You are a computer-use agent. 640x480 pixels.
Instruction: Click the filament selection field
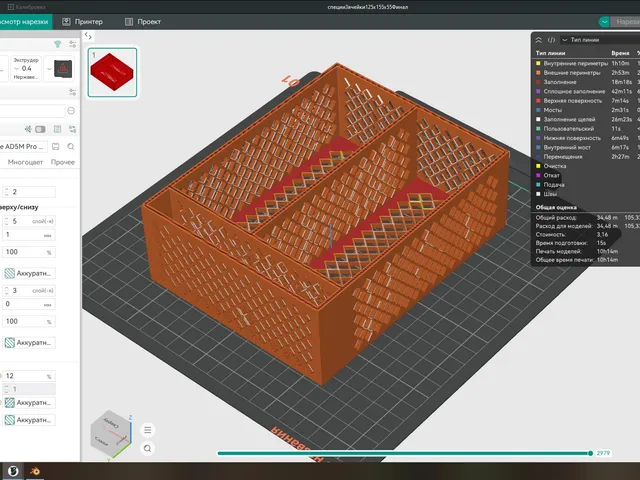pyautogui.click(x=32, y=111)
